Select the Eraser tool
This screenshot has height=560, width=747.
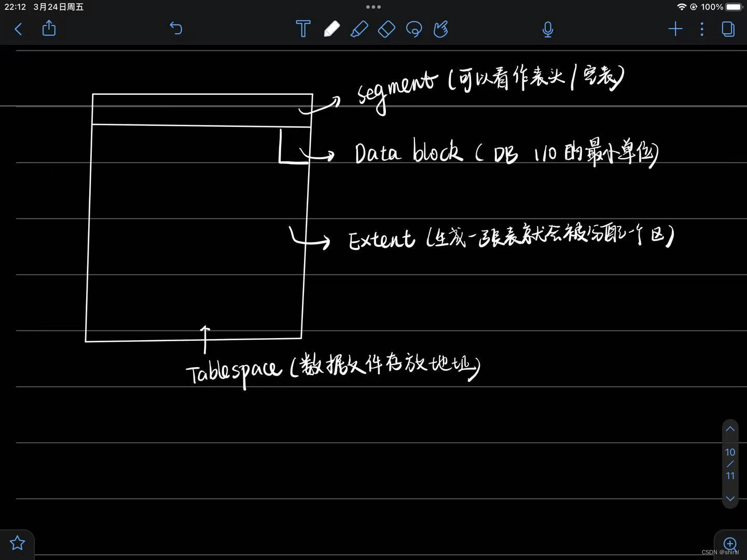387,29
